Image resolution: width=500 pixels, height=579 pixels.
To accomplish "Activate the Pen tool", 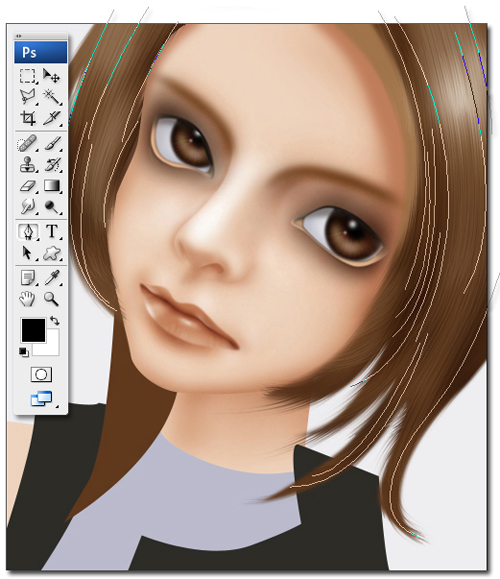I will click(x=28, y=232).
